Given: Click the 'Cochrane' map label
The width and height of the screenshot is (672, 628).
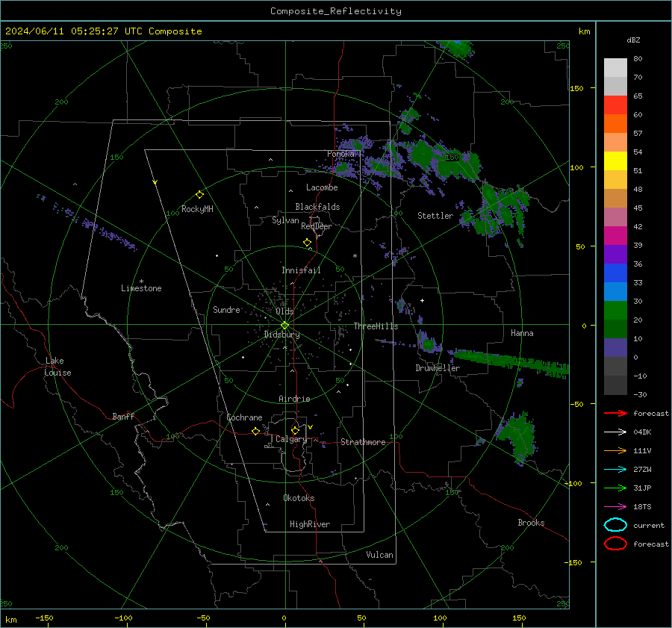Looking at the screenshot, I should 244,417.
